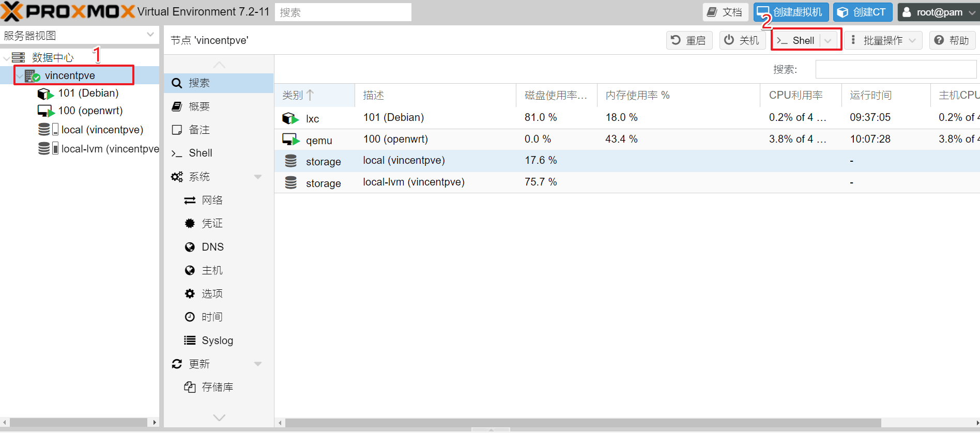Open the root@pam user menu
The height and width of the screenshot is (433, 980).
[x=938, y=12]
